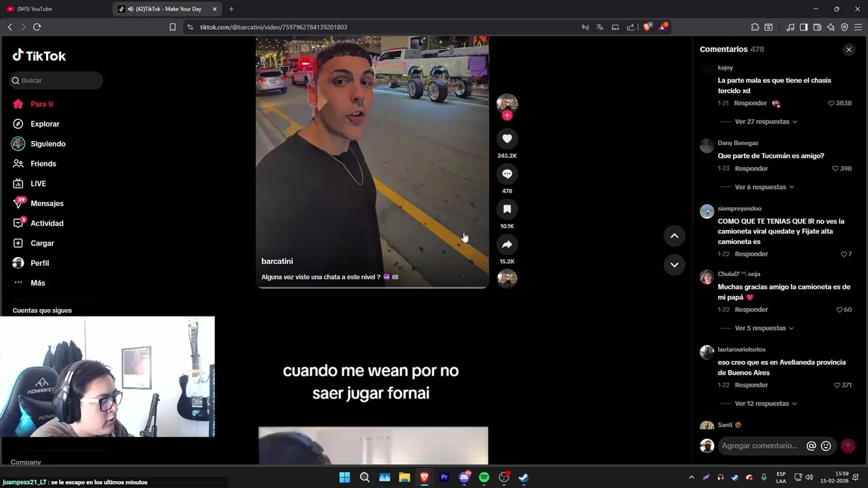868x488 pixels.
Task: Expand Ver 12 respuestas under lautarourielsotos
Action: coord(766,403)
